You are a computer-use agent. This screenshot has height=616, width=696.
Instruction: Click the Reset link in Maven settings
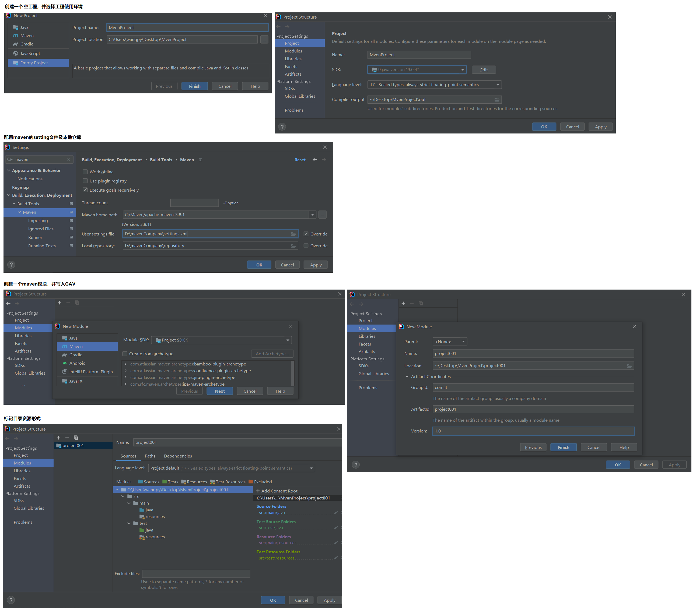click(x=300, y=160)
